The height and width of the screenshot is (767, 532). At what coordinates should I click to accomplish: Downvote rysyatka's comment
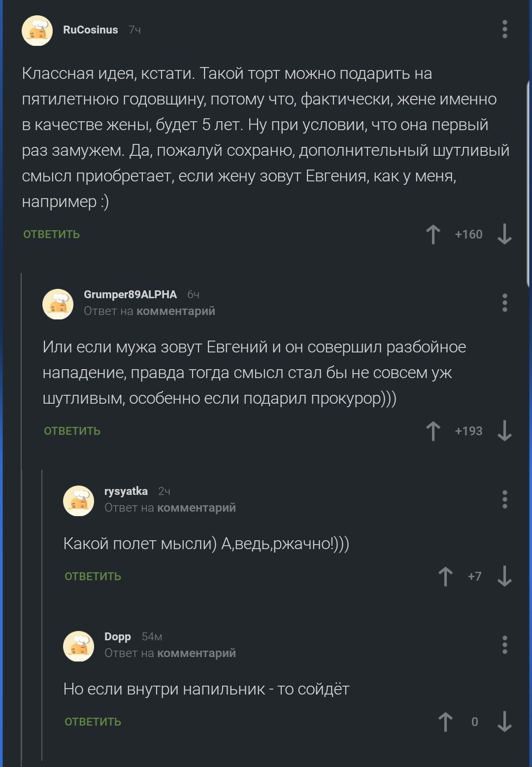(x=504, y=577)
